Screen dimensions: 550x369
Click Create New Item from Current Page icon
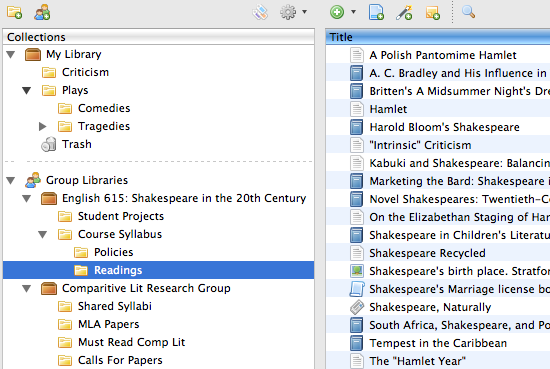(376, 12)
